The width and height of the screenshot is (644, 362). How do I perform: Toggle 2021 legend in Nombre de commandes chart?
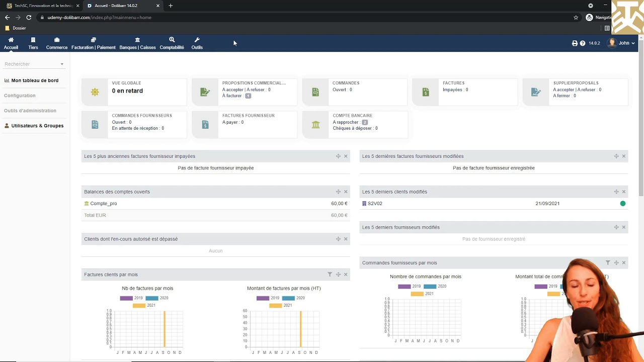422,294
